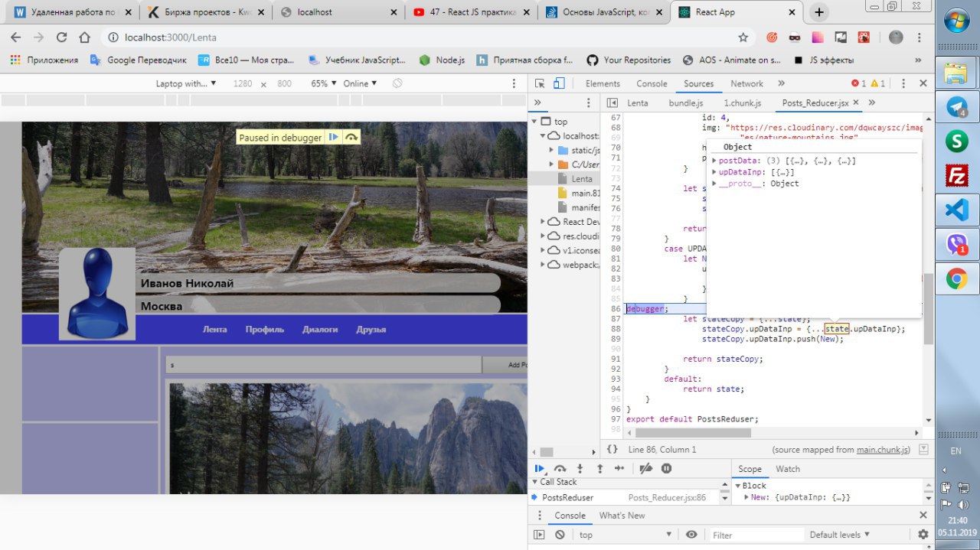Select the bundle.js file tab
980x550 pixels.
pos(685,103)
